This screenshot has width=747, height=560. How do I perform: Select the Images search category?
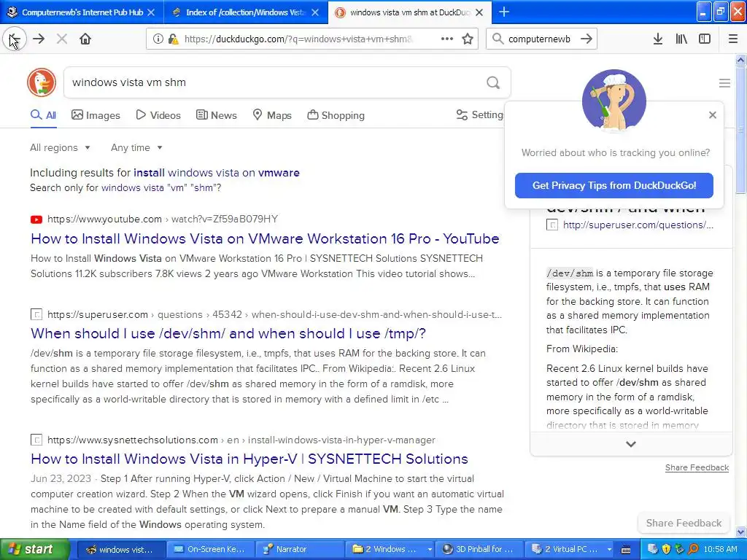[x=96, y=115]
